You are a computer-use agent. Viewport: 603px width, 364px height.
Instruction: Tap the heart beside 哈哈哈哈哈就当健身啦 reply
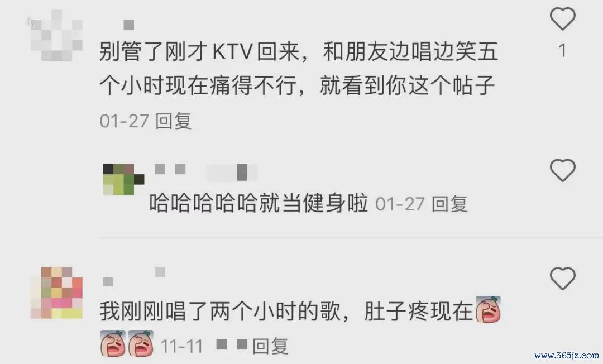(x=563, y=170)
